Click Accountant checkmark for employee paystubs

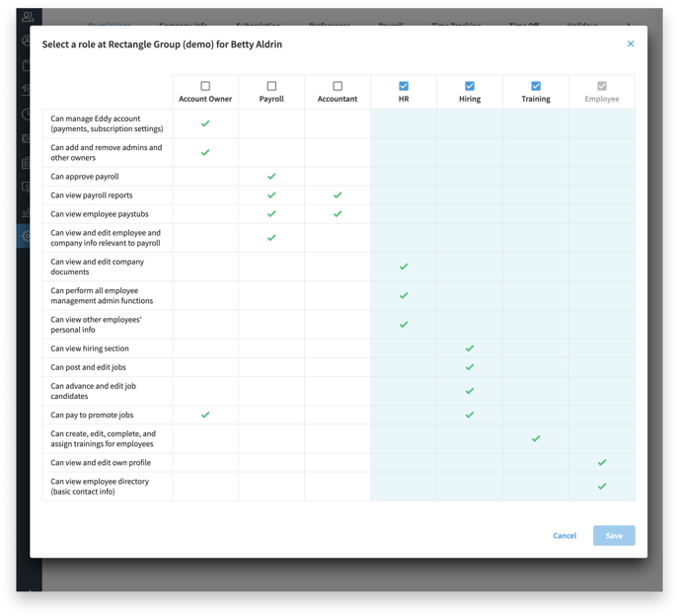[338, 213]
